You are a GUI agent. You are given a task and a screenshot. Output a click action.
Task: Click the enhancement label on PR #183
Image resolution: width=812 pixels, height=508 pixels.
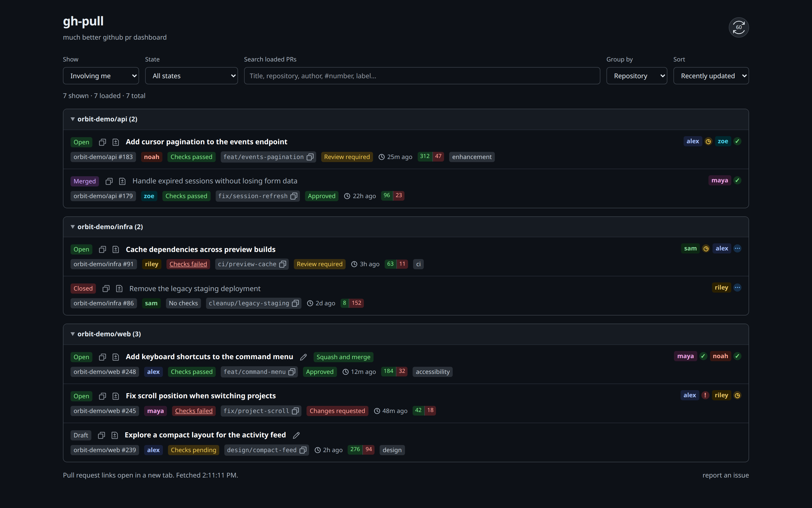pos(472,157)
